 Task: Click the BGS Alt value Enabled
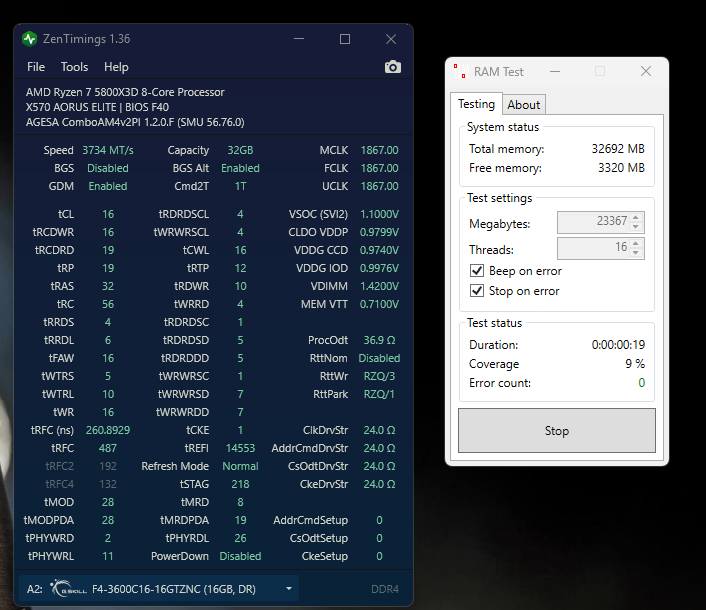[240, 168]
